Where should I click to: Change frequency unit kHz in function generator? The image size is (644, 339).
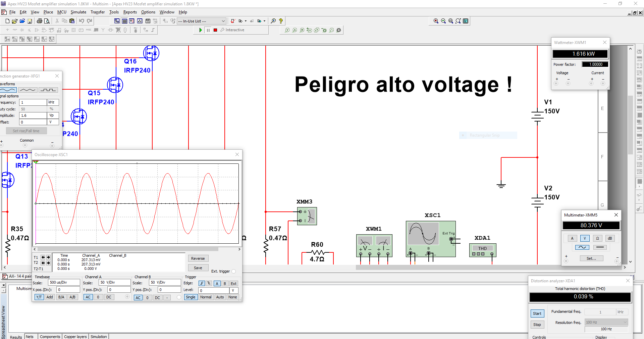(x=53, y=102)
